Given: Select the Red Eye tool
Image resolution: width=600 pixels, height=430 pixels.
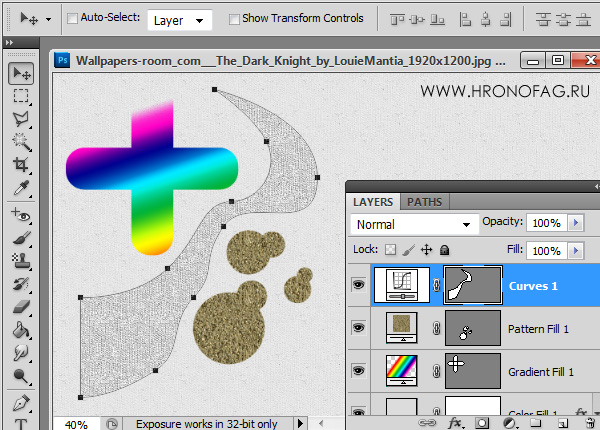Looking at the screenshot, I should tap(21, 215).
